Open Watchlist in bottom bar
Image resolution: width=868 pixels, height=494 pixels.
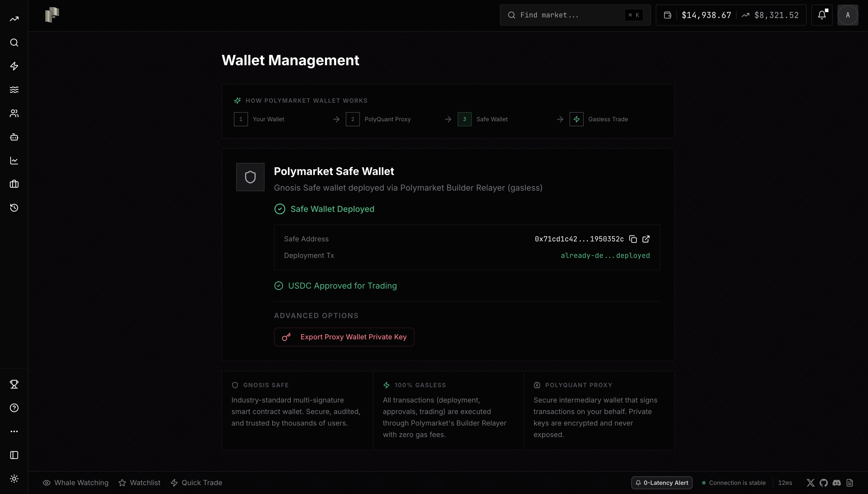[139, 483]
